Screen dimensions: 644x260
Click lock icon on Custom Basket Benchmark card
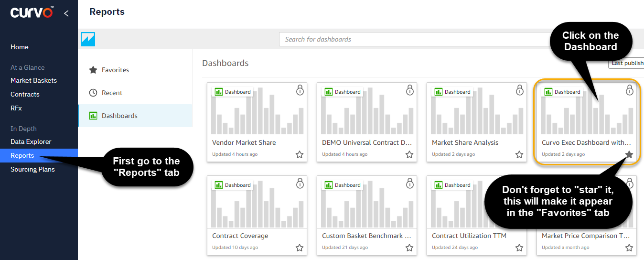[410, 183]
